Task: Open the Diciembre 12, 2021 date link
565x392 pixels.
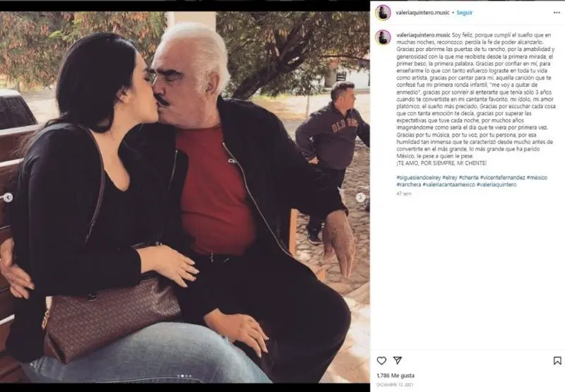Action: click(x=395, y=385)
